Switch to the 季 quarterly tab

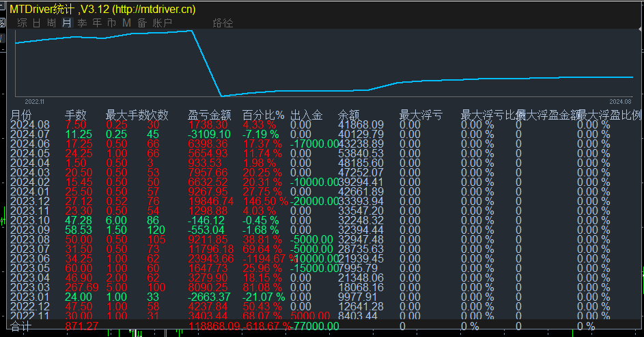(82, 23)
